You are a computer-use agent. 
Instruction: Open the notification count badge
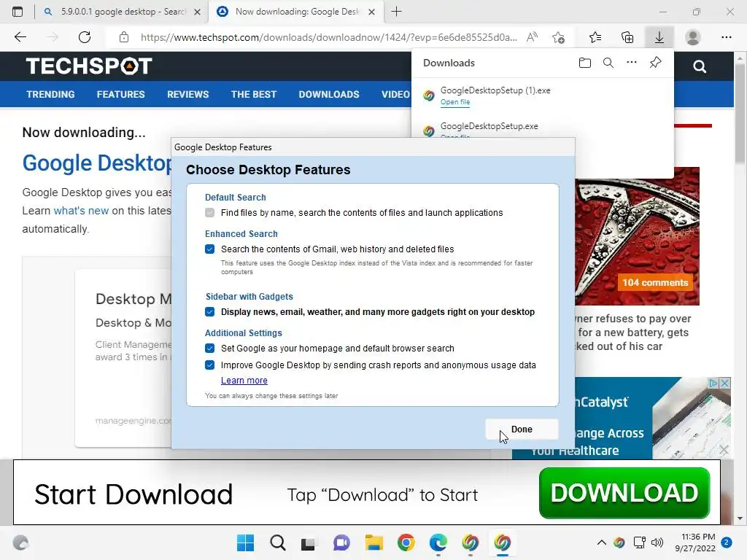click(x=727, y=542)
